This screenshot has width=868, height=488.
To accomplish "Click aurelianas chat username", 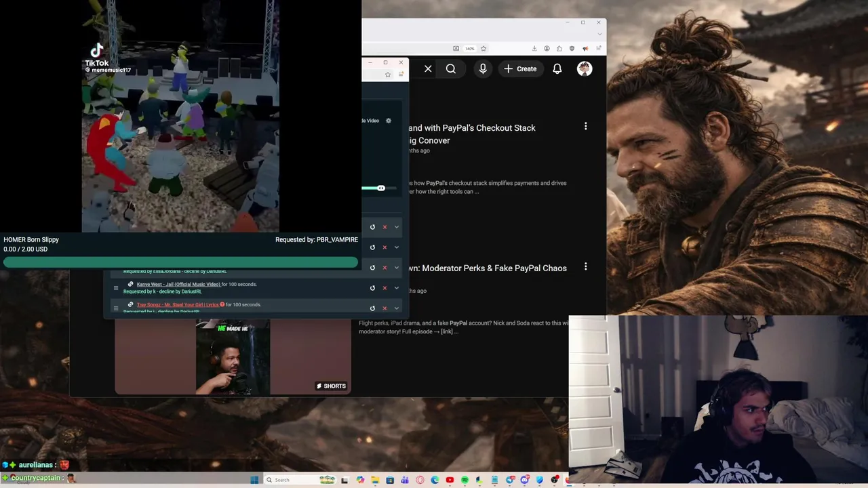I will (x=36, y=465).
